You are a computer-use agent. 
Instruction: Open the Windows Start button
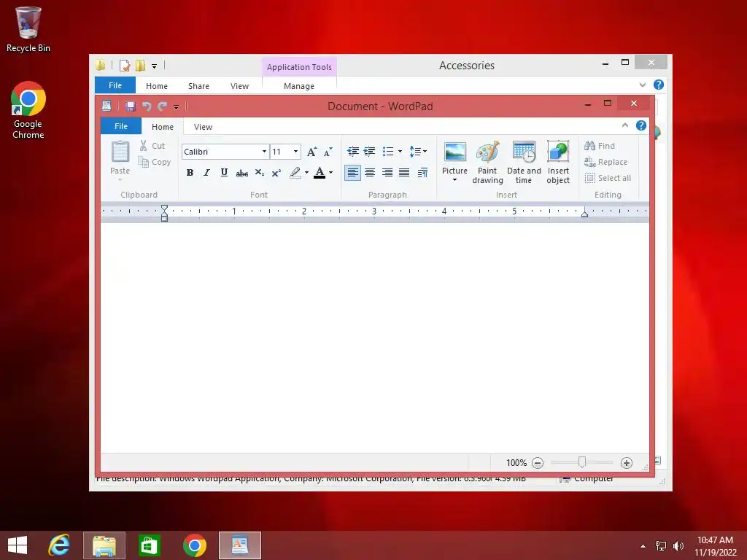18,545
